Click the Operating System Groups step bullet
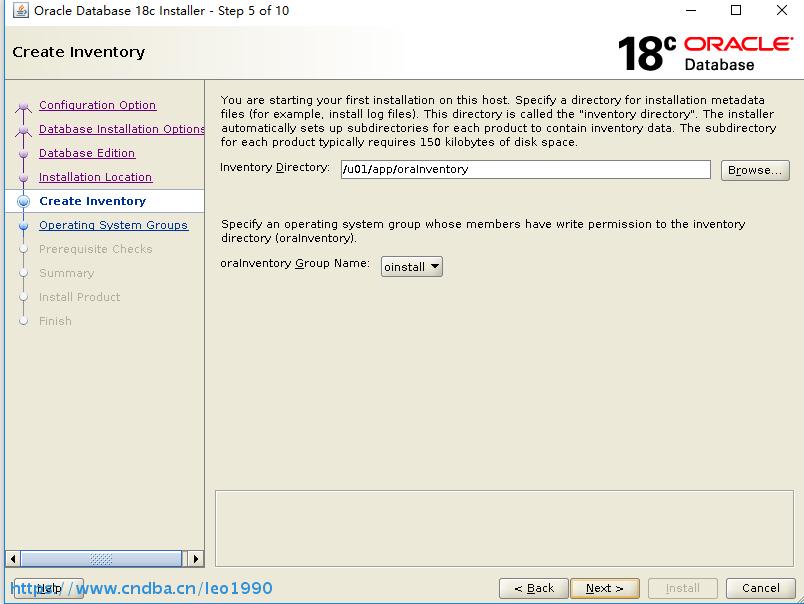This screenshot has height=604, width=804. (x=23, y=226)
